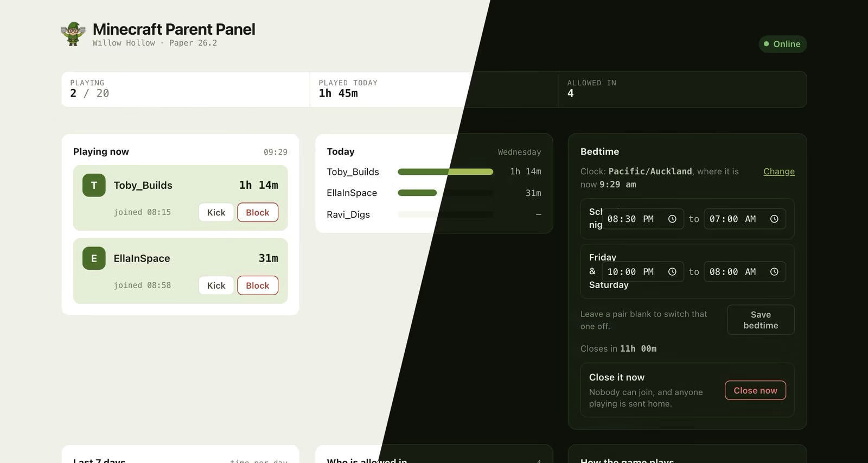The width and height of the screenshot is (868, 463).
Task: Click Toby_Builds row label in Today
Action: [x=353, y=172]
